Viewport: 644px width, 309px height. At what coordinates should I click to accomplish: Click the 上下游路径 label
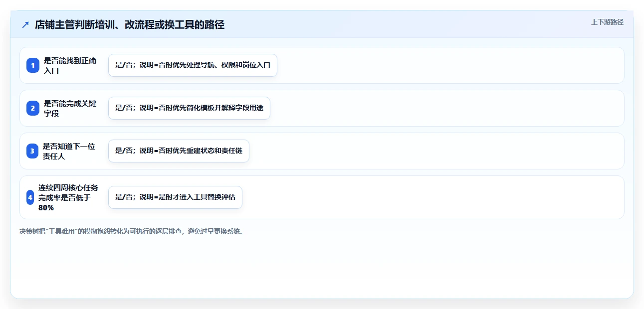[607, 22]
